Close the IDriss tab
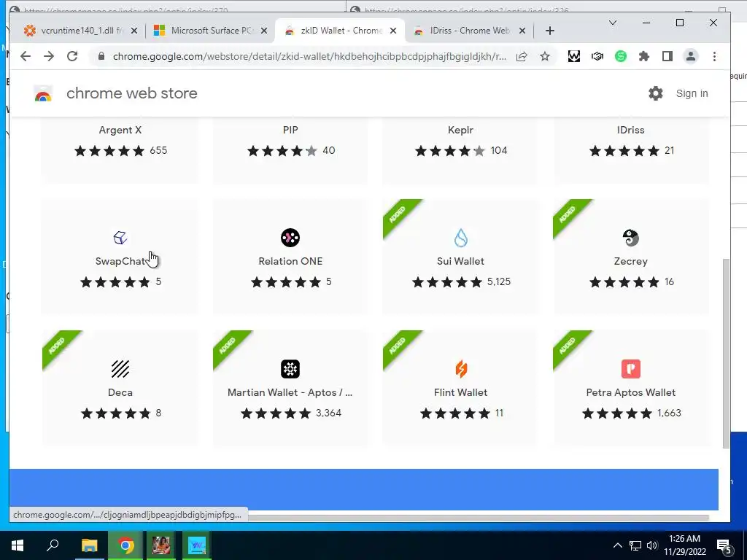This screenshot has width=747, height=560. coord(522,31)
